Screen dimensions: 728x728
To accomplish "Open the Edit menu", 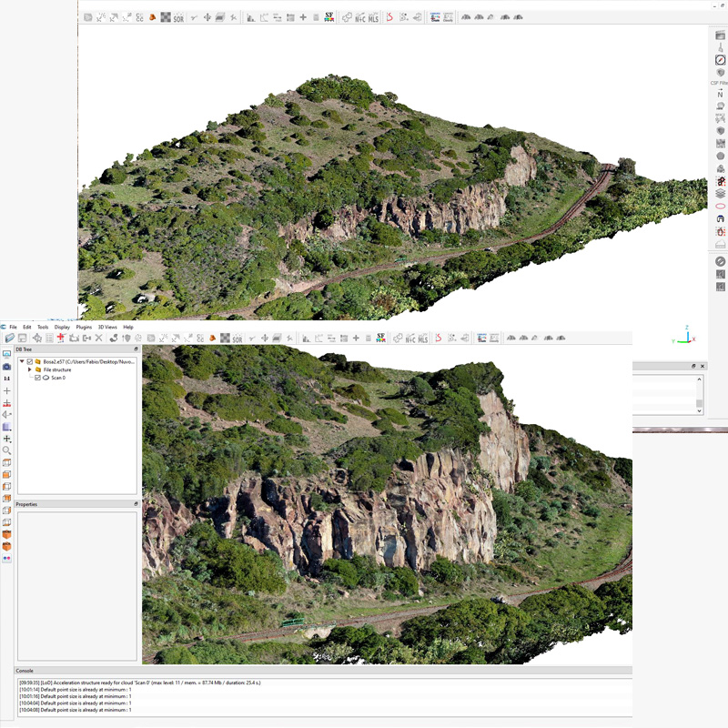I will click(x=27, y=327).
